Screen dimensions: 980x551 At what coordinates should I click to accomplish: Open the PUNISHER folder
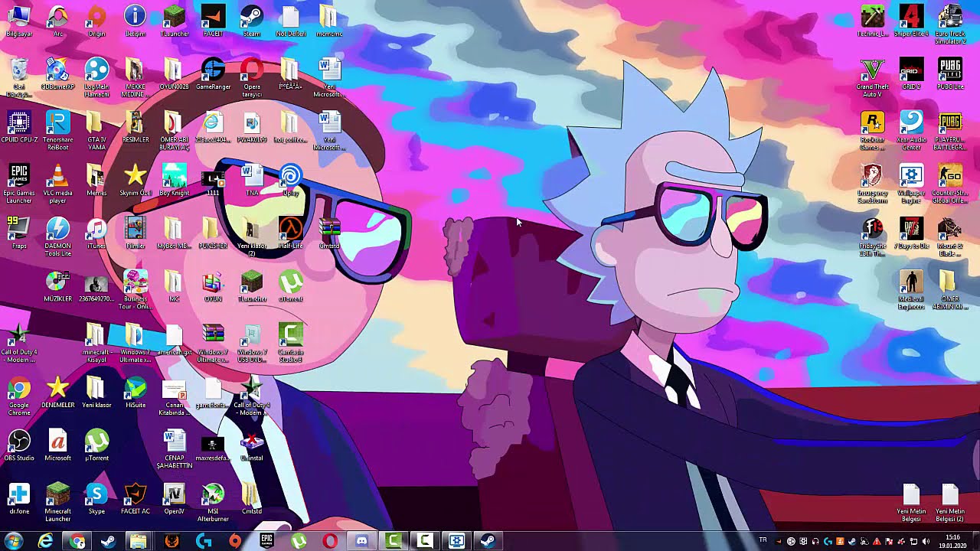click(x=213, y=233)
